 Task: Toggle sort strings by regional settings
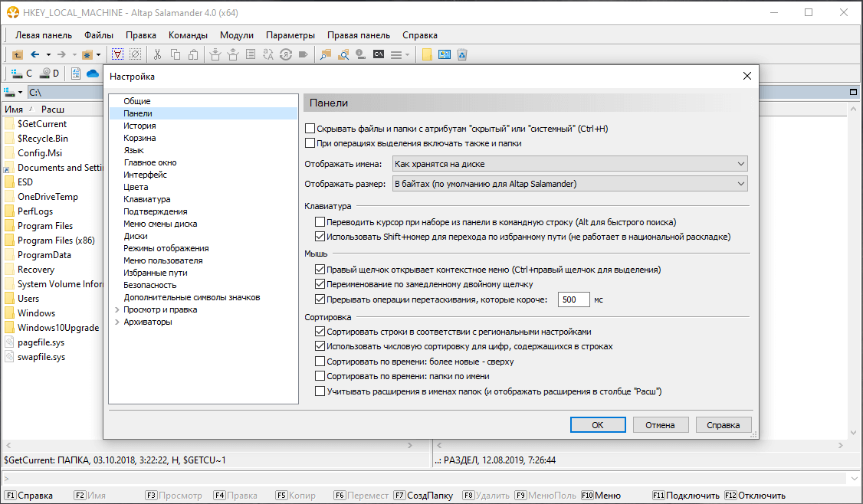[x=320, y=332]
